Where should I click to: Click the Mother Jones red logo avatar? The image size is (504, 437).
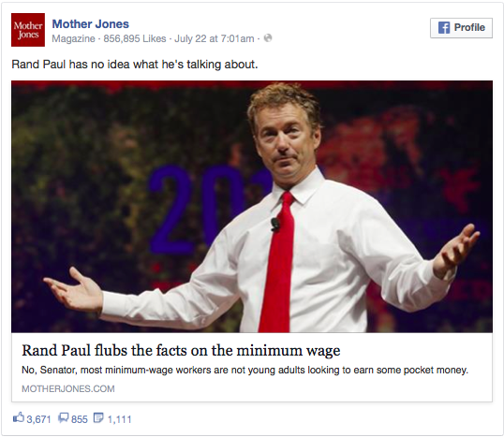pos(28,30)
